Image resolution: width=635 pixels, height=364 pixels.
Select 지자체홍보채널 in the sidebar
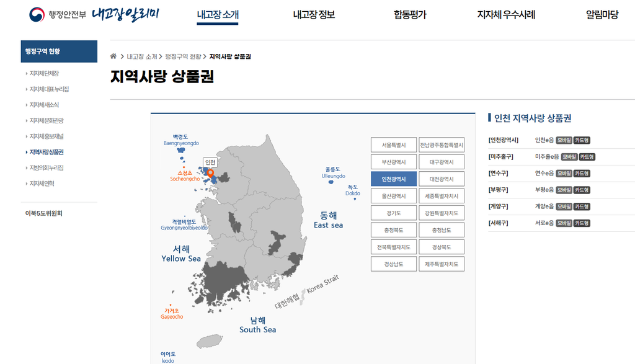47,136
